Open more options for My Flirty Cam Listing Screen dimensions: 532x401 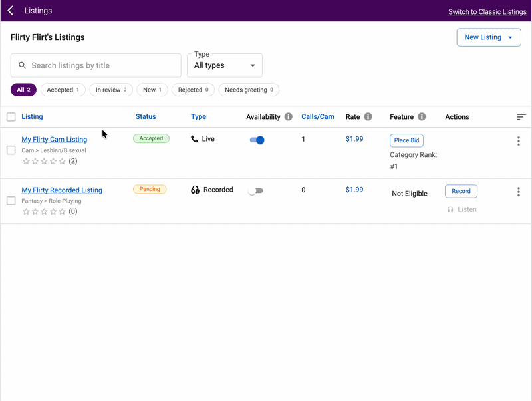coord(519,141)
